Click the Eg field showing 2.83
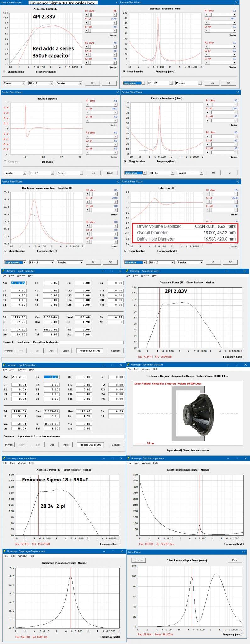The height and width of the screenshot is (644, 250). 51,283
